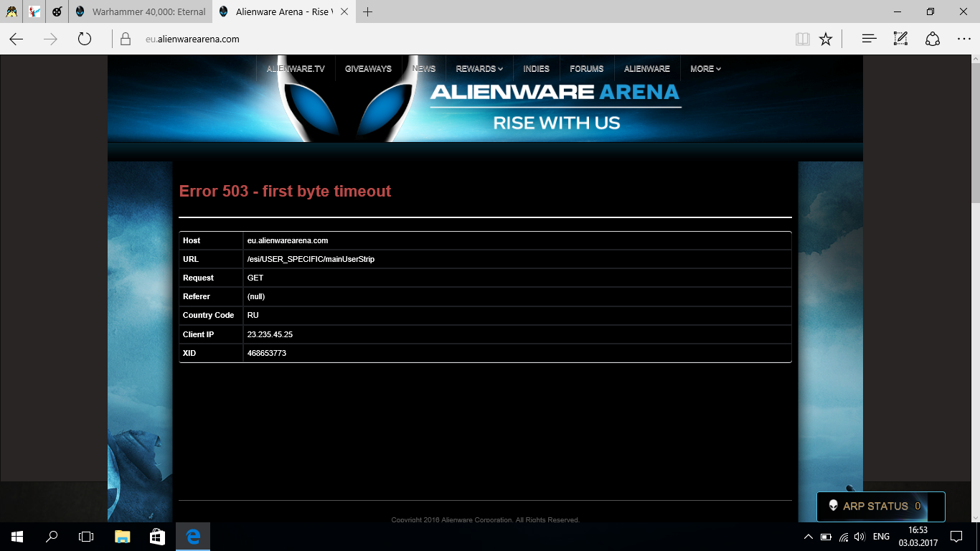Minimize the Edge browser window
Viewport: 980px width, 551px height.
[897, 11]
